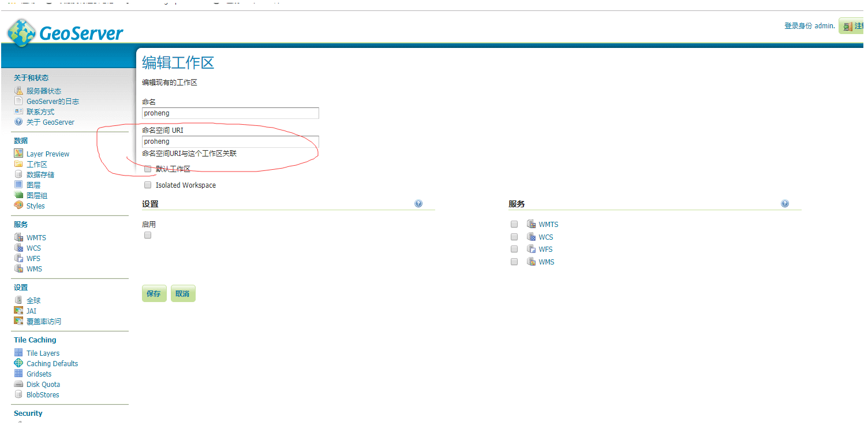Screen dimensions: 868x432
Task: Go to 图层组 in sidebar menu
Action: pyautogui.click(x=37, y=195)
